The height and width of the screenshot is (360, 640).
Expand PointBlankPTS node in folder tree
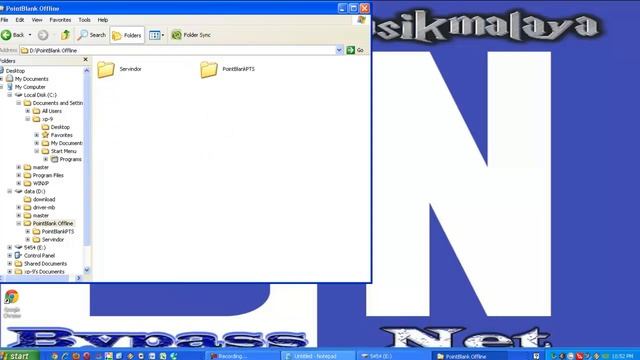point(28,231)
